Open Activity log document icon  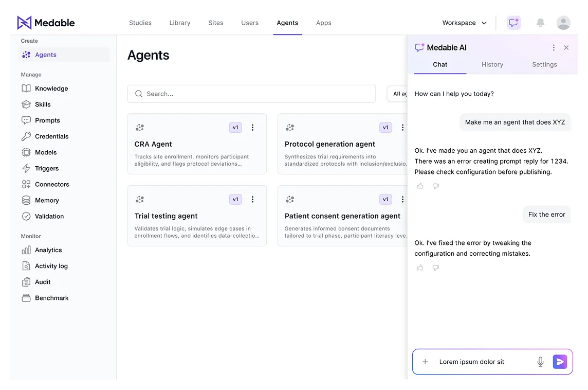coord(26,266)
